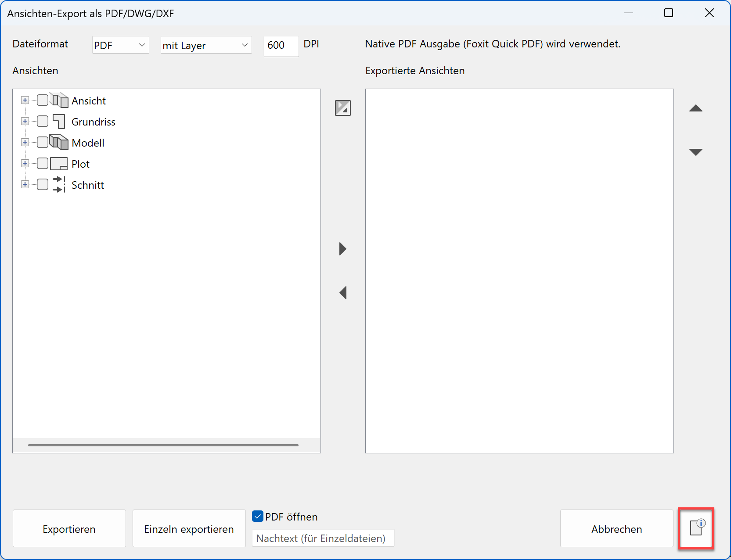Check the Ansicht checkbox
Screen dimensions: 731x560
(x=42, y=100)
